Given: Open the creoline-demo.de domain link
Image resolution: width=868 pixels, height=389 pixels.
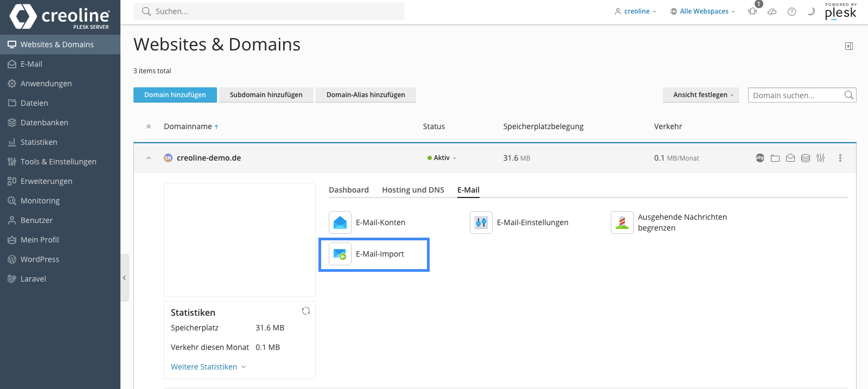Looking at the screenshot, I should [x=209, y=158].
